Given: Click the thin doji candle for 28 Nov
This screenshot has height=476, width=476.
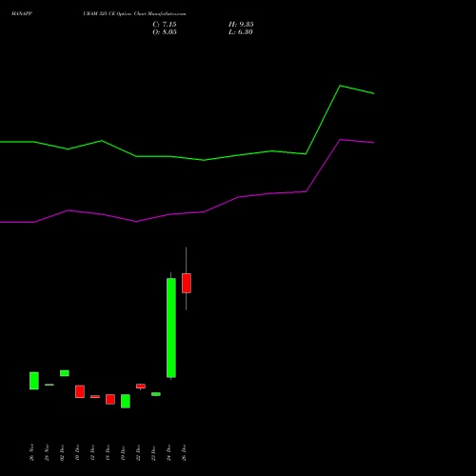Looking at the screenshot, I should pyautogui.click(x=50, y=385).
